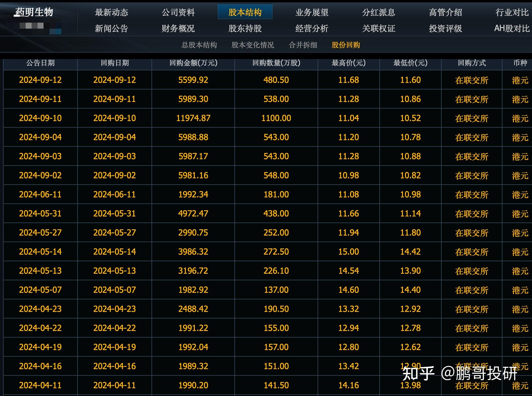Select buyback quantity 1100.00 cell
532x396 pixels.
tap(276, 118)
